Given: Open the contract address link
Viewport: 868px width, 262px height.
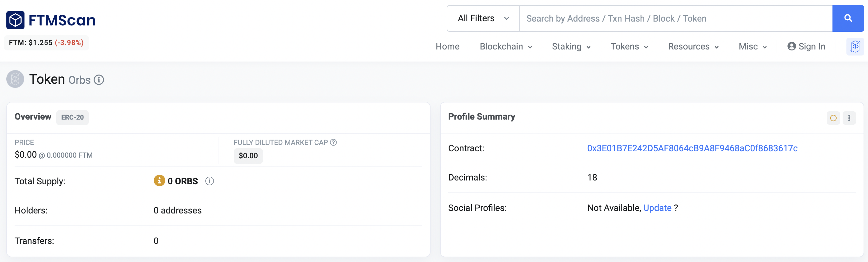Looking at the screenshot, I should (x=692, y=148).
